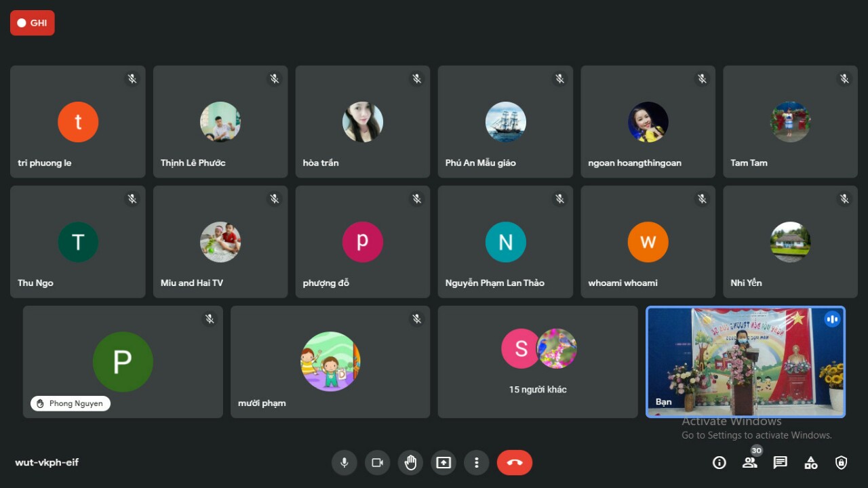This screenshot has height=488, width=868.
Task: Open the three-dot more options menu
Action: point(477,462)
